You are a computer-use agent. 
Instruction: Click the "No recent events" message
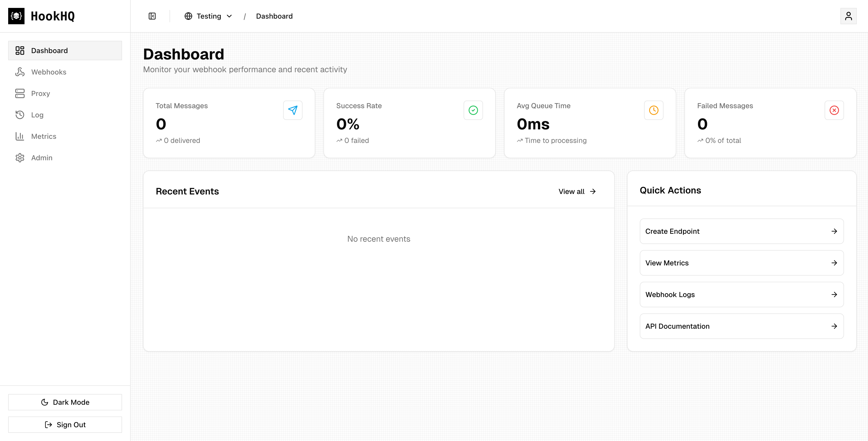tap(379, 239)
